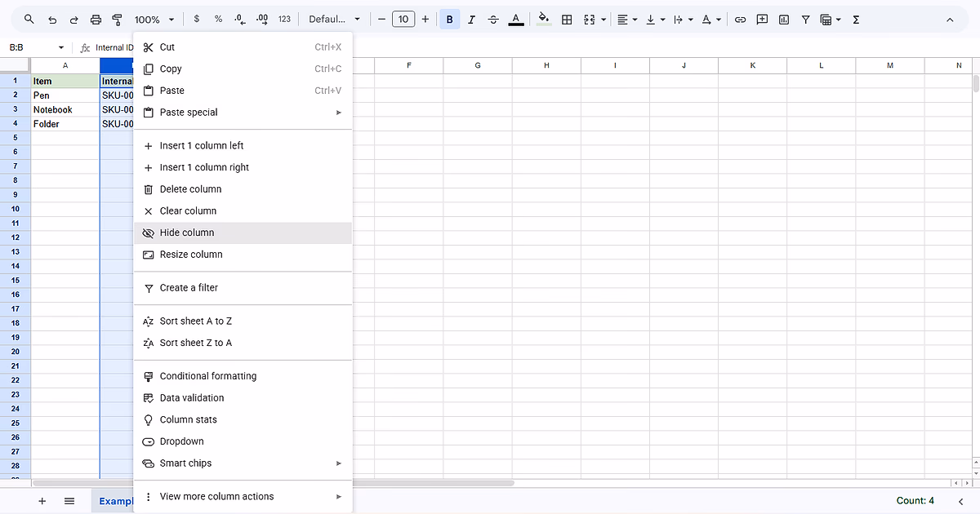This screenshot has height=514, width=980.
Task: Decrease font size with minus button
Action: [x=381, y=19]
